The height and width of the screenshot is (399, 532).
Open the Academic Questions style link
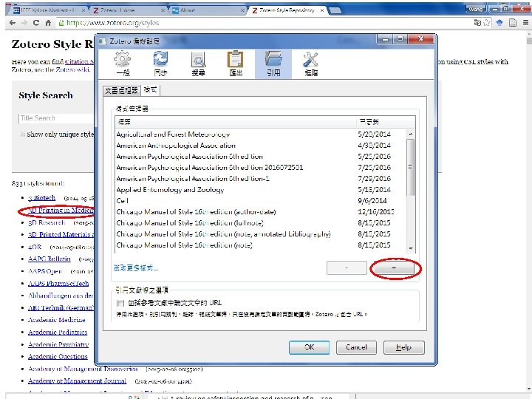coord(58,357)
